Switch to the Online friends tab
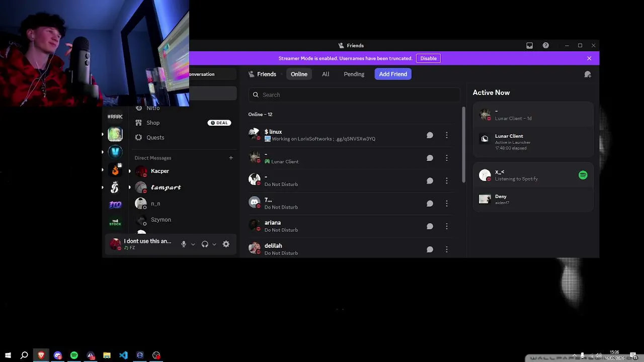Viewport: 644px width, 362px height. pos(299,74)
